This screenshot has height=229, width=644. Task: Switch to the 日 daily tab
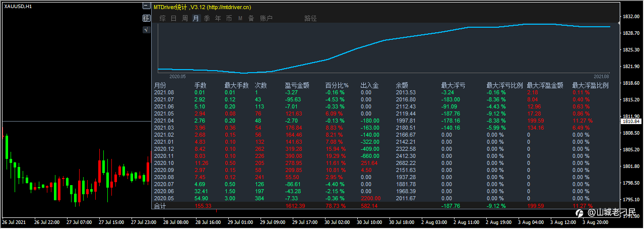[174, 18]
